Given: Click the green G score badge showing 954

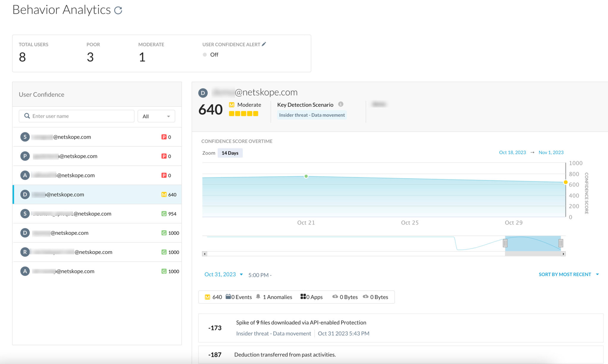Looking at the screenshot, I should [x=164, y=214].
